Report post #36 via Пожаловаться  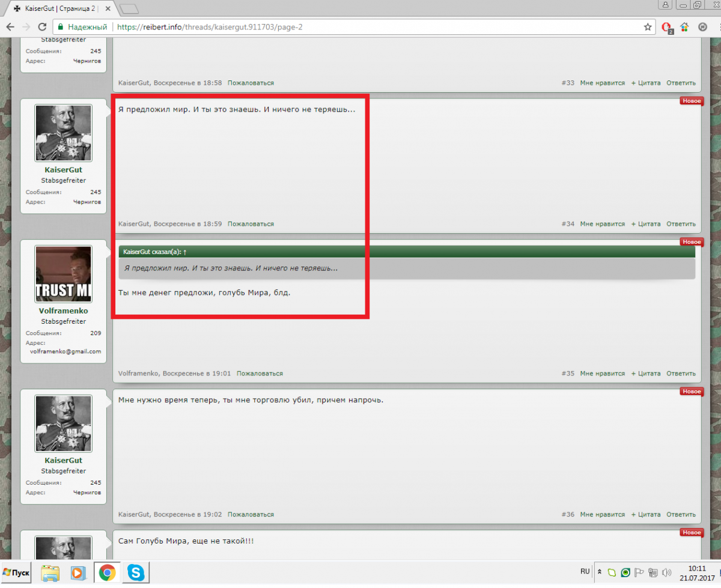(251, 515)
